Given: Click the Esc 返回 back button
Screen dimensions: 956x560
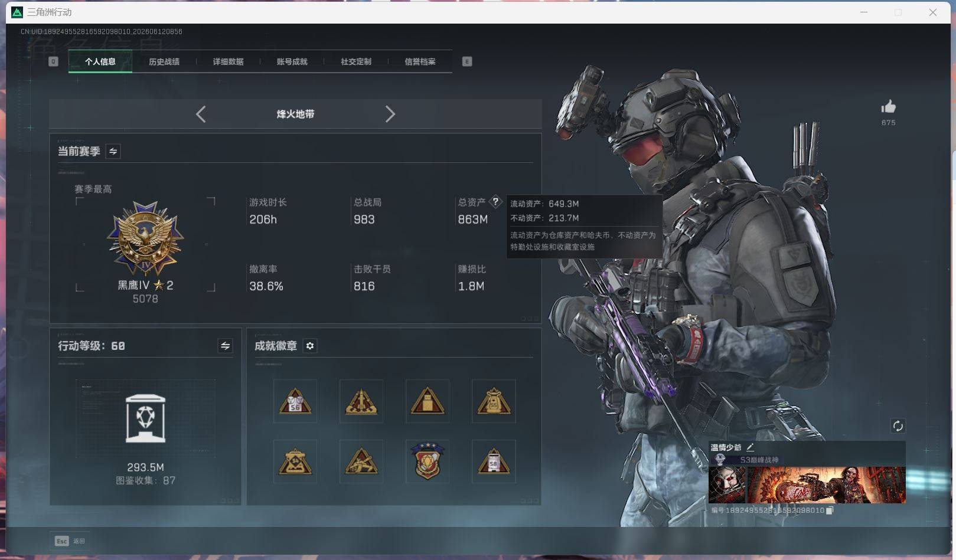Looking at the screenshot, I should click(70, 541).
